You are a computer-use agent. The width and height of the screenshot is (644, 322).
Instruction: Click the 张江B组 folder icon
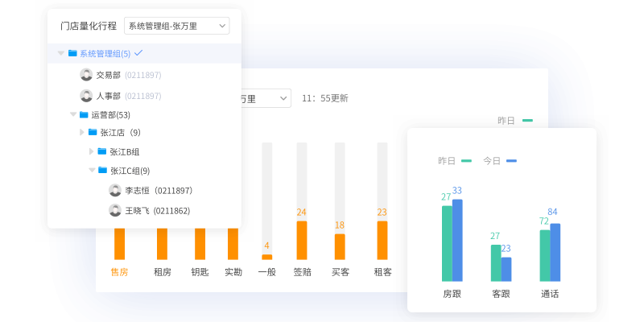point(102,151)
